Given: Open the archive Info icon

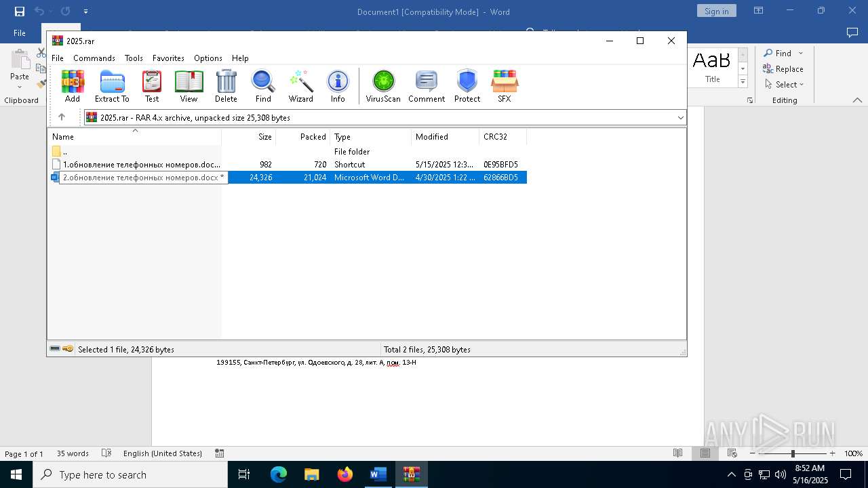Looking at the screenshot, I should [338, 86].
